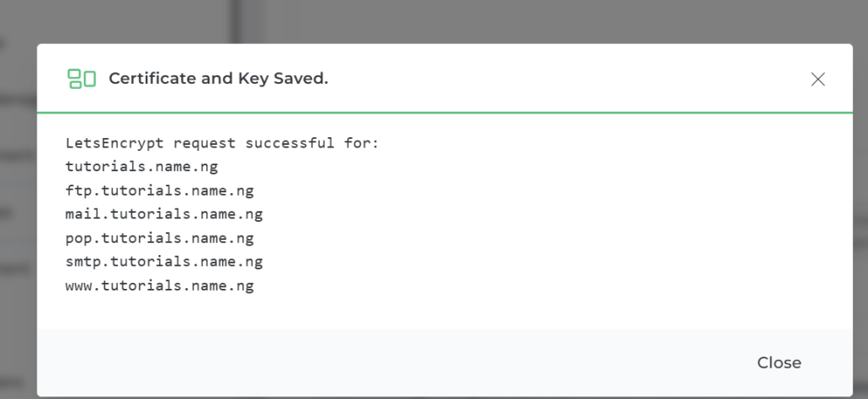Click the "Certificate and Key Saved." title

(x=218, y=79)
